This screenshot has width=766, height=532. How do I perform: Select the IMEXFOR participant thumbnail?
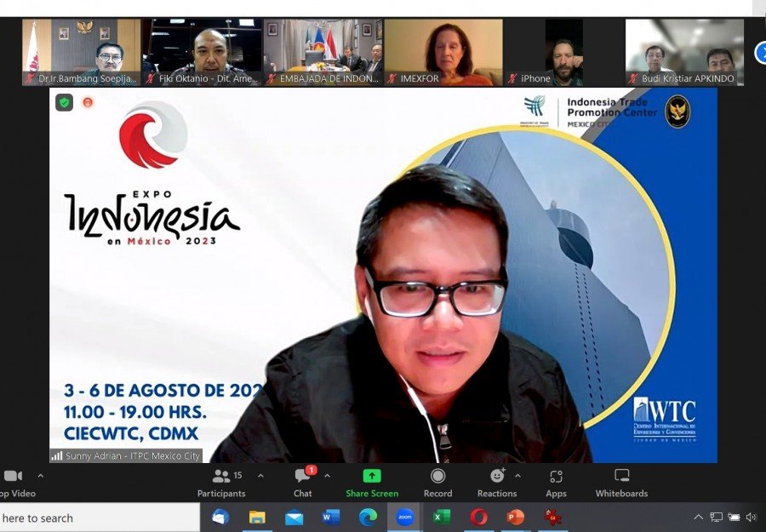443,52
